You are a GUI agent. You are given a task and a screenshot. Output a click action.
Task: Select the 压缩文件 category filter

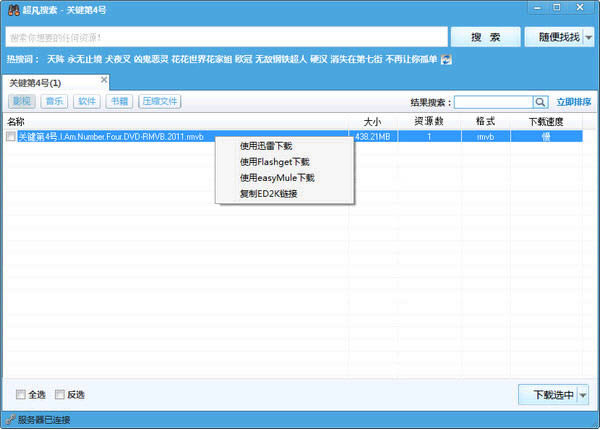pos(160,102)
